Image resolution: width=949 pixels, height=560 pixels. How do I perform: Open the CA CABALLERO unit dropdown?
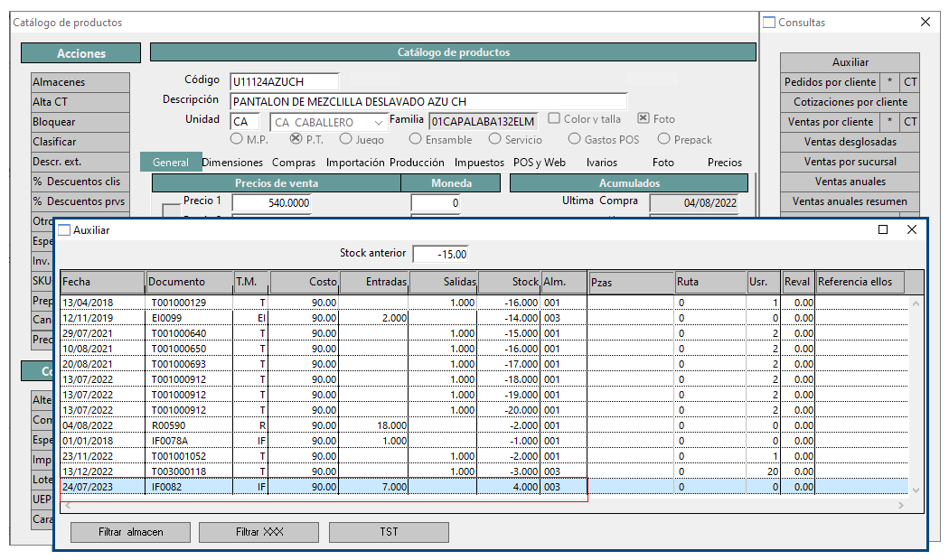coord(329,122)
